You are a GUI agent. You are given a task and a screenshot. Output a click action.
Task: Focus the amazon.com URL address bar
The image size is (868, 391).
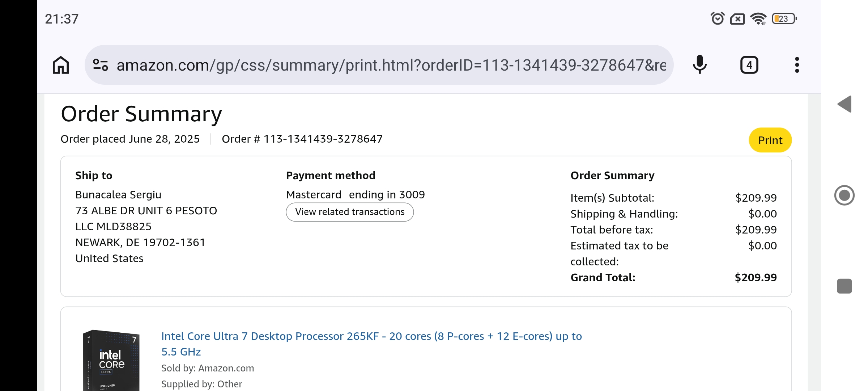coord(391,65)
